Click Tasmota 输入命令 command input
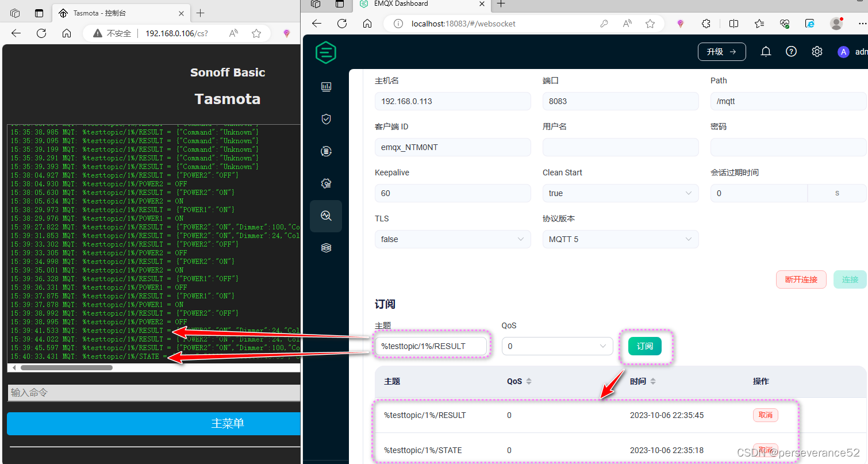Image resolution: width=868 pixels, height=464 pixels. (x=154, y=393)
